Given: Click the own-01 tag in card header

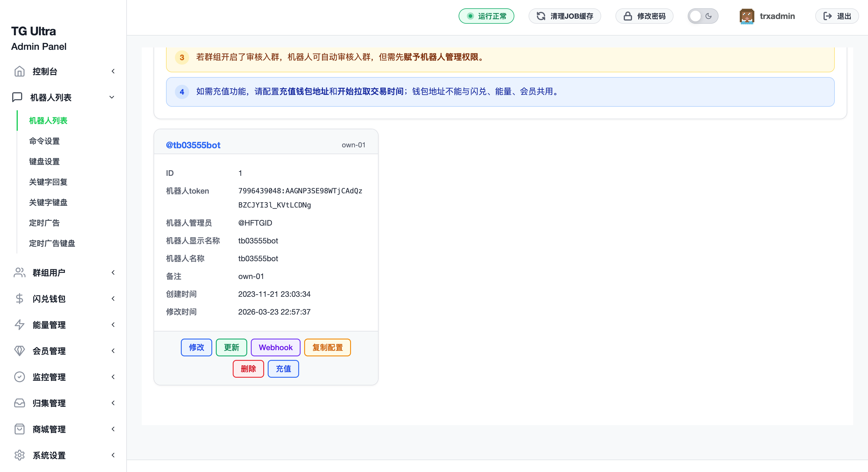Looking at the screenshot, I should pos(353,145).
